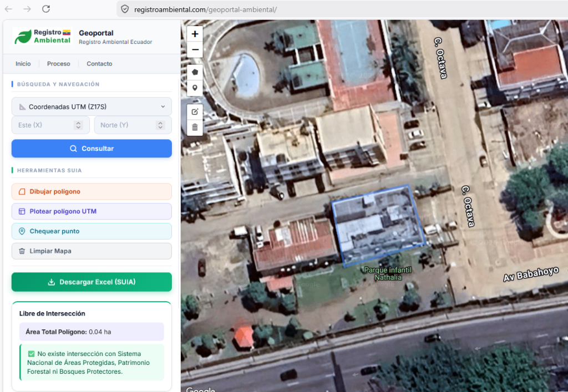Open the Inicio menu item
This screenshot has height=392, width=568.
coord(23,64)
